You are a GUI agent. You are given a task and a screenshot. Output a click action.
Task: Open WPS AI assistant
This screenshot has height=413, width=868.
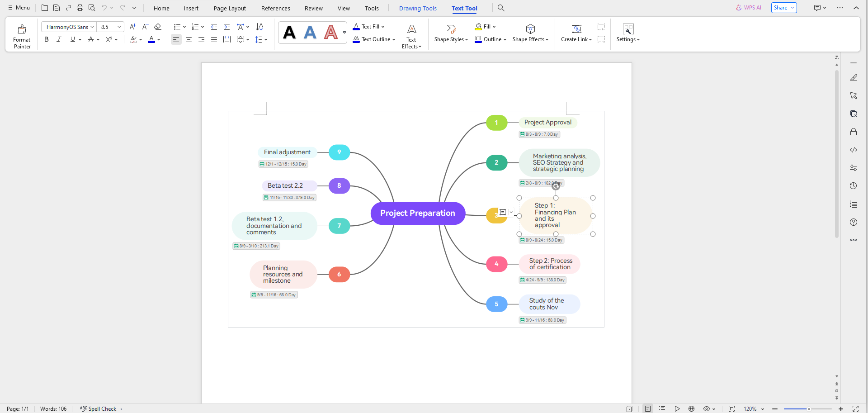point(748,8)
